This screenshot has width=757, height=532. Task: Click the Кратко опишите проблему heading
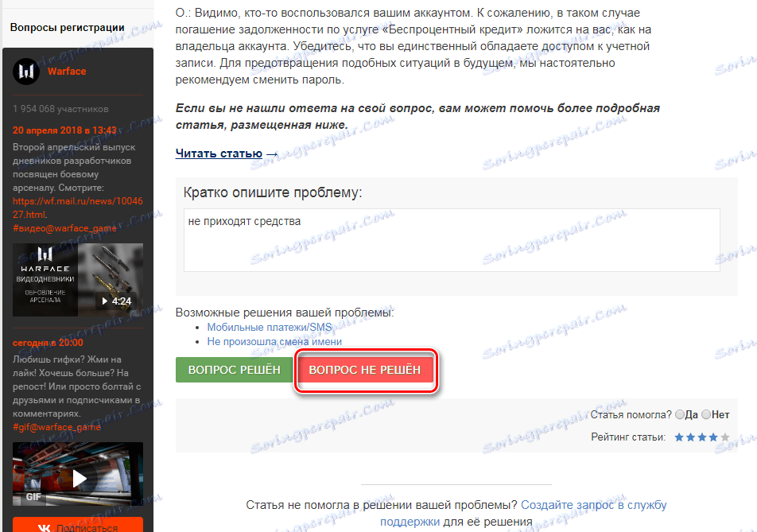click(273, 192)
